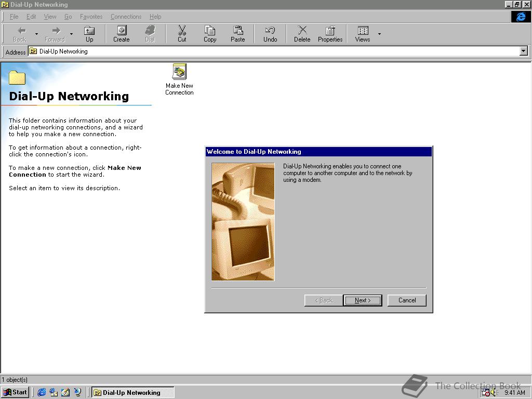The image size is (532, 399).
Task: Open the Address bar dropdown
Action: click(x=524, y=51)
